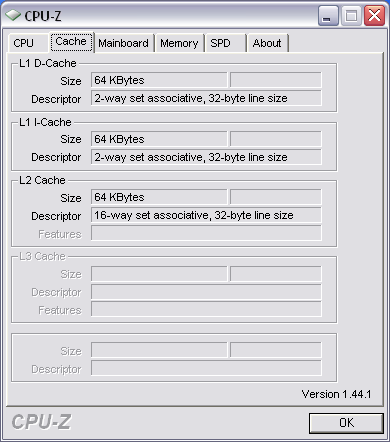Select the Cache tab
390x442 pixels.
(71, 42)
